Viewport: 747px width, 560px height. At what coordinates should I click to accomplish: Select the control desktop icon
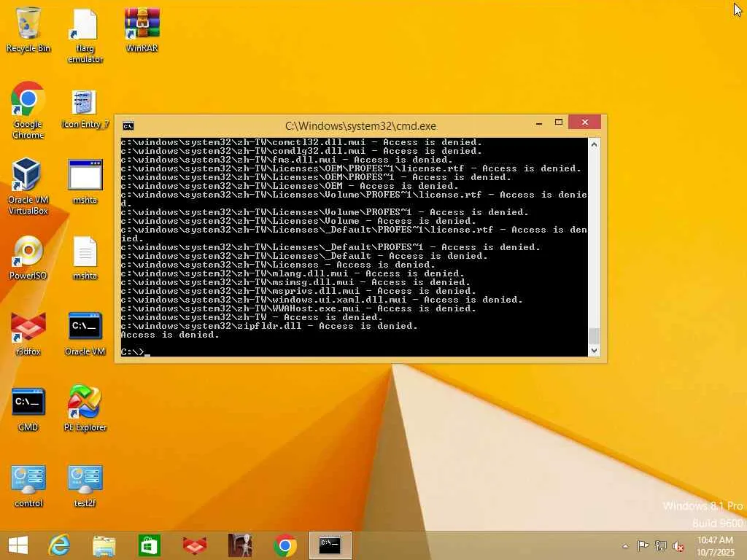pos(28,486)
